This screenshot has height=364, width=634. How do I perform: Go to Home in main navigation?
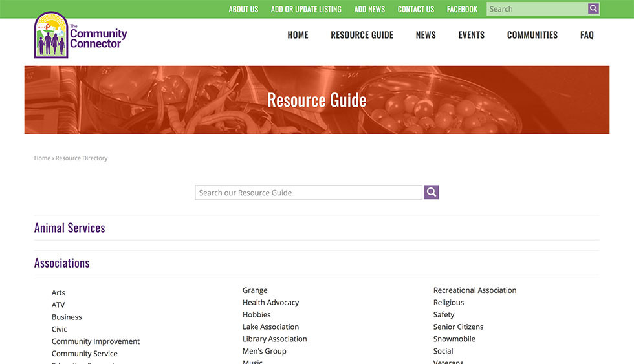[x=298, y=35]
